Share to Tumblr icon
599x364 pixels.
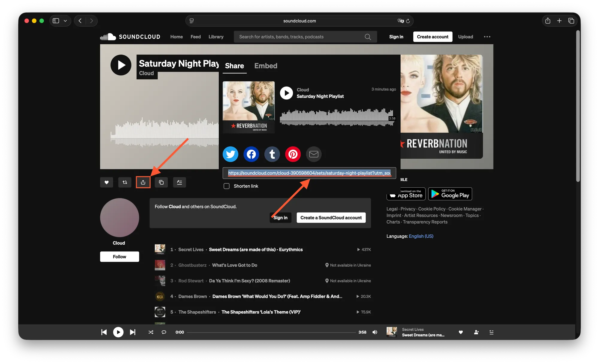pos(272,154)
